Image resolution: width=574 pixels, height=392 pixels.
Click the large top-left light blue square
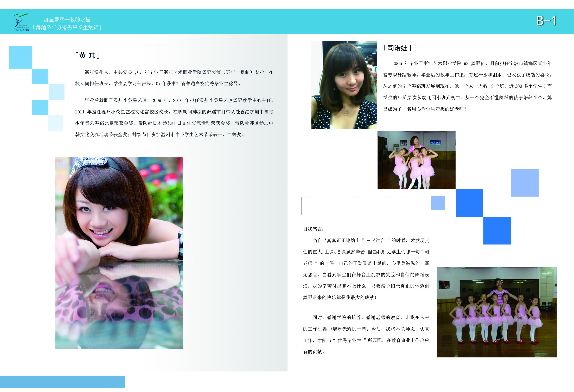point(21,57)
